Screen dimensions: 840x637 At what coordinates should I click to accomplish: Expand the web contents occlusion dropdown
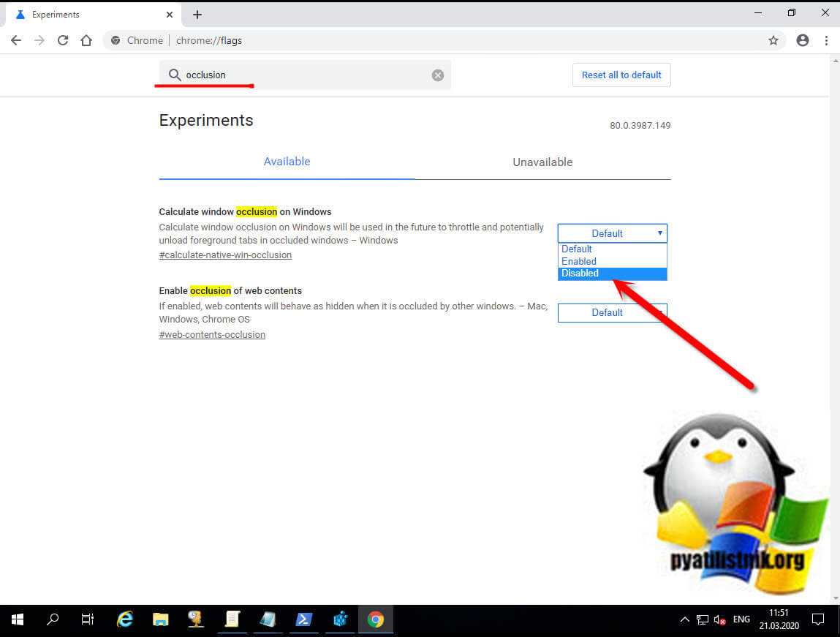(612, 313)
